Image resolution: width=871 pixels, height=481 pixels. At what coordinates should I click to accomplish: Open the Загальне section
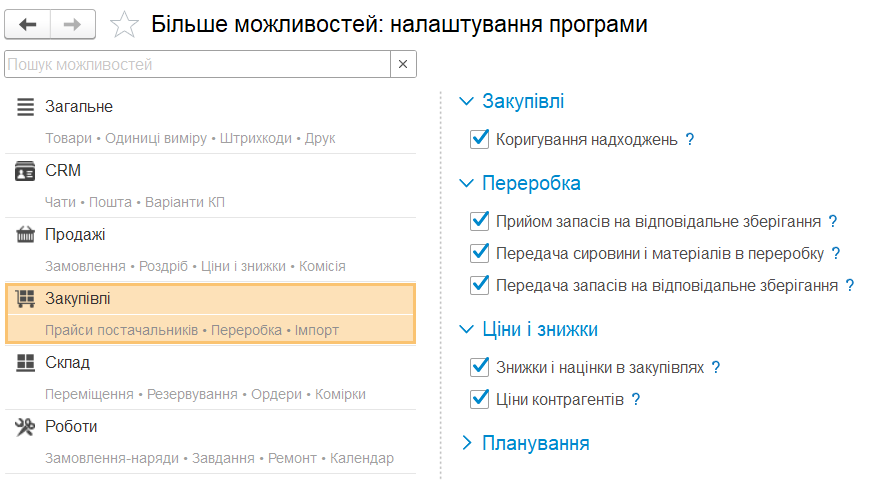click(x=79, y=107)
